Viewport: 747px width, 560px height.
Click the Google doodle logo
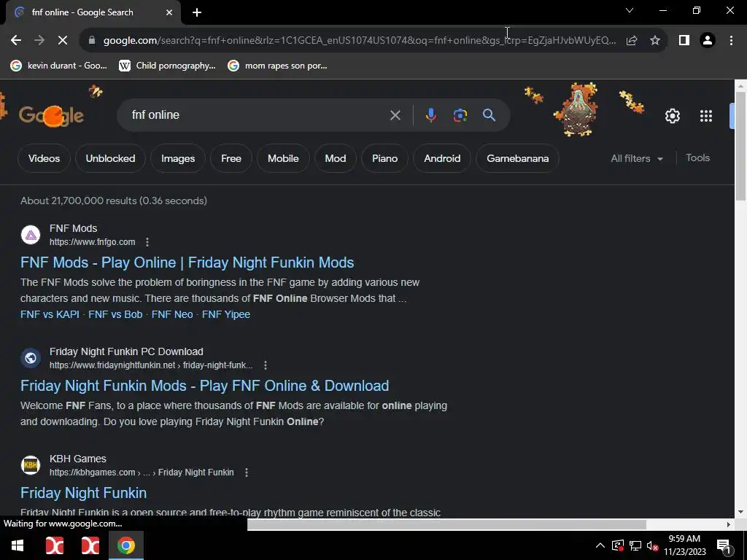(52, 116)
